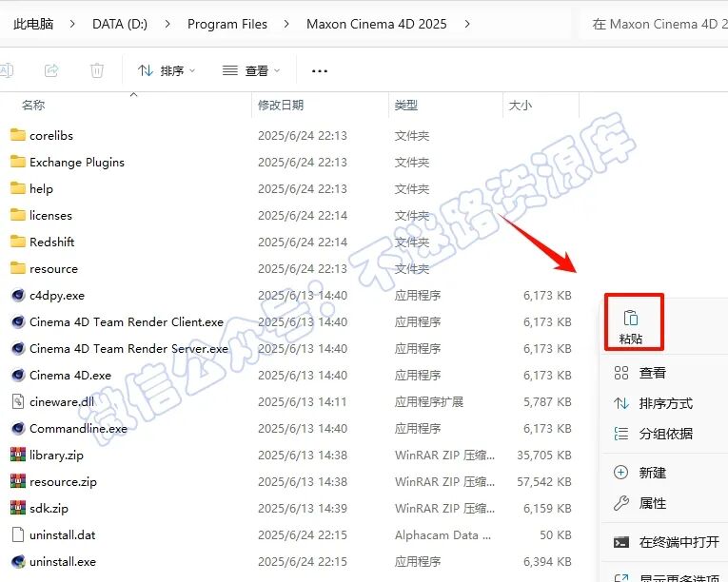Image resolution: width=728 pixels, height=582 pixels.
Task: Click the resource.zip WinRAR archive icon
Action: click(18, 481)
